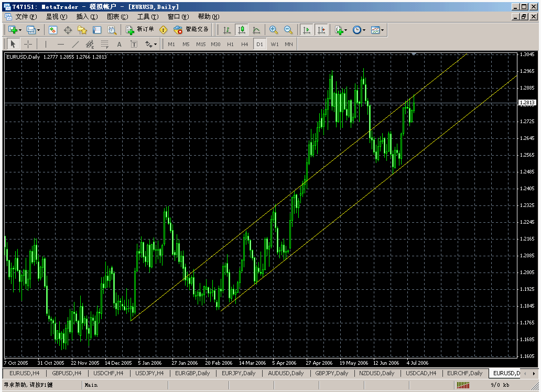
Task: Click the connection status bars indicator
Action: click(x=463, y=385)
